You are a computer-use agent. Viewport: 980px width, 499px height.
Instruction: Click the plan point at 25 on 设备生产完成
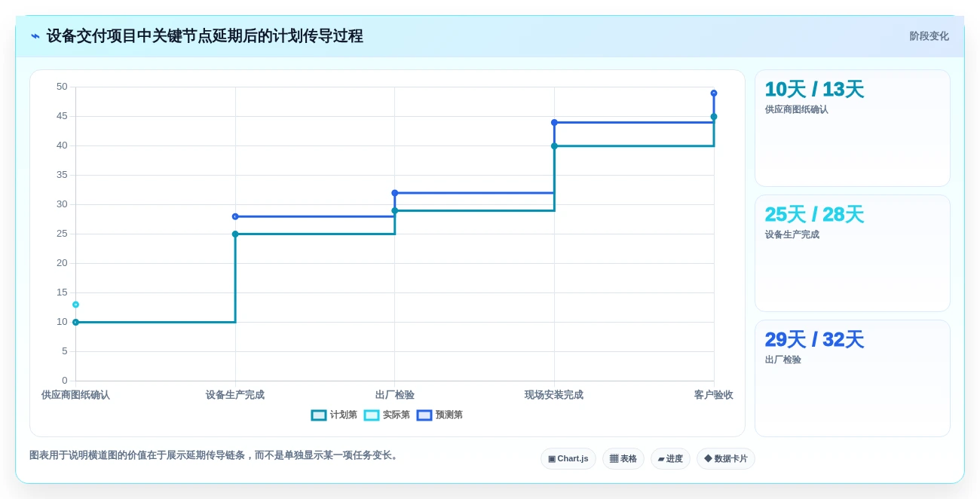(235, 234)
